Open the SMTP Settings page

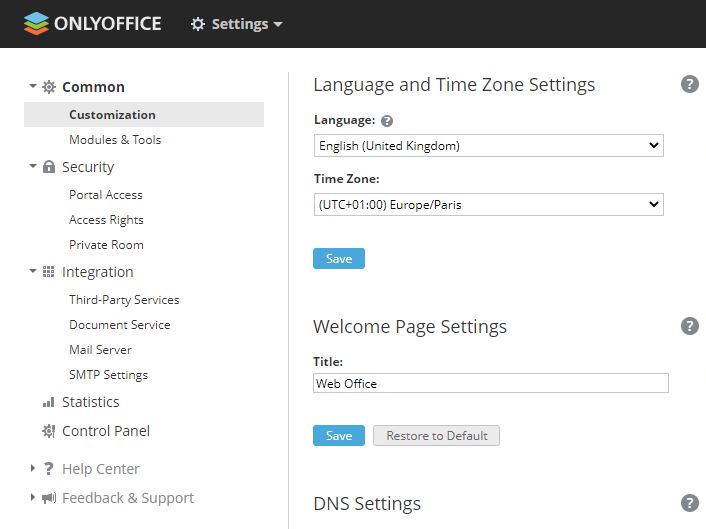pyautogui.click(x=108, y=375)
